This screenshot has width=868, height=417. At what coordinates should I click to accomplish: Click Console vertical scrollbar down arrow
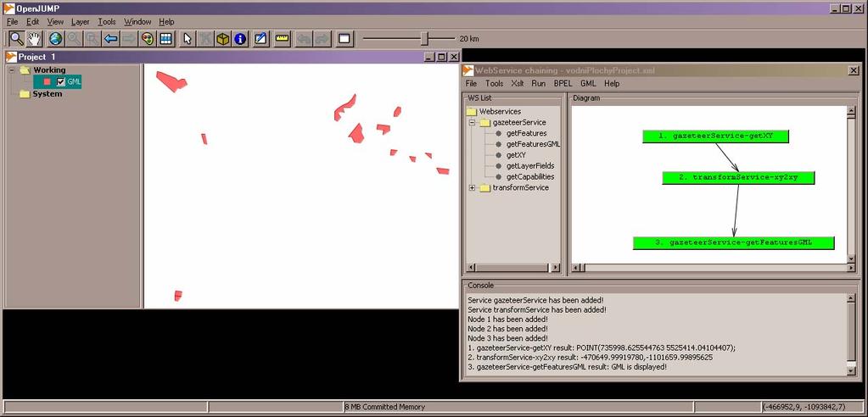tap(851, 370)
